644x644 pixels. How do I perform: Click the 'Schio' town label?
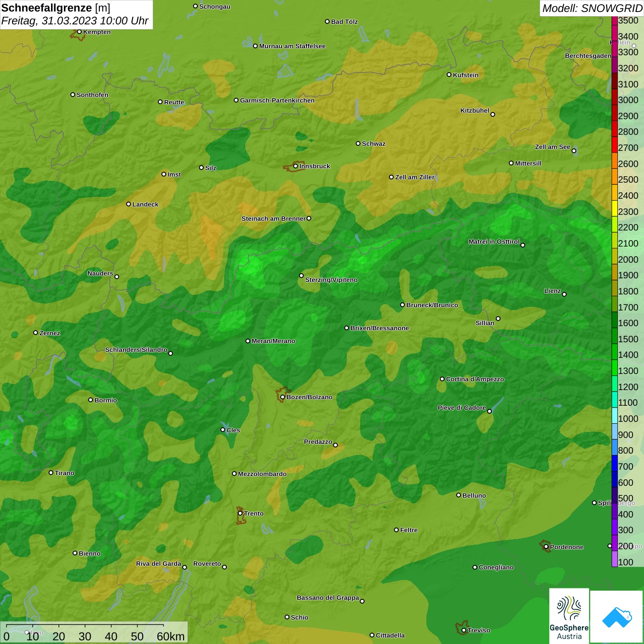click(x=299, y=617)
